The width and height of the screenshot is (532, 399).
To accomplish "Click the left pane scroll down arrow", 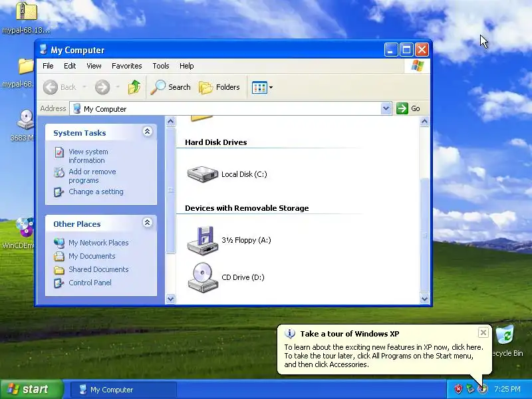I will pos(171,299).
